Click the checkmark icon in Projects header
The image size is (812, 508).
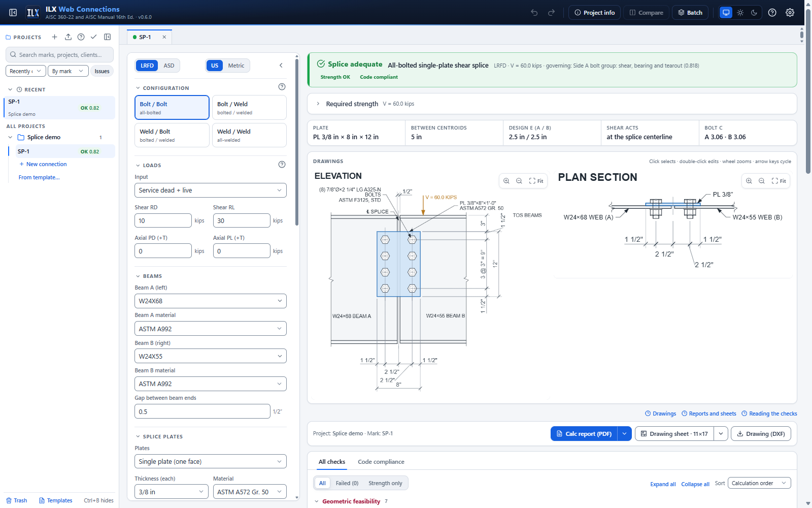(93, 37)
